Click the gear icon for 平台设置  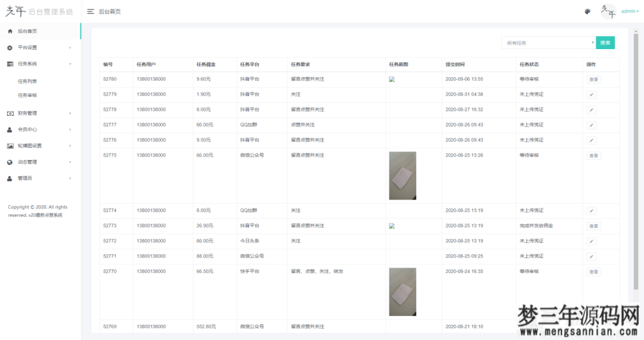pyautogui.click(x=10, y=48)
